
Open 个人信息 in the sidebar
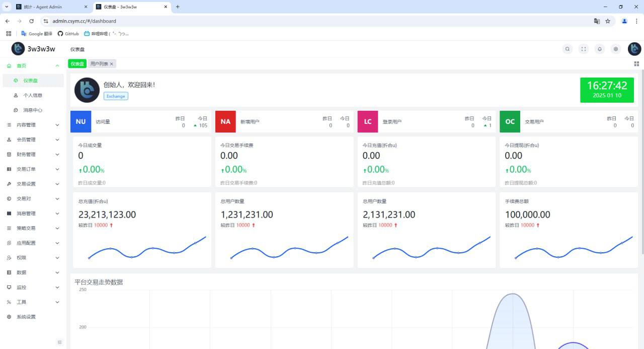point(33,95)
